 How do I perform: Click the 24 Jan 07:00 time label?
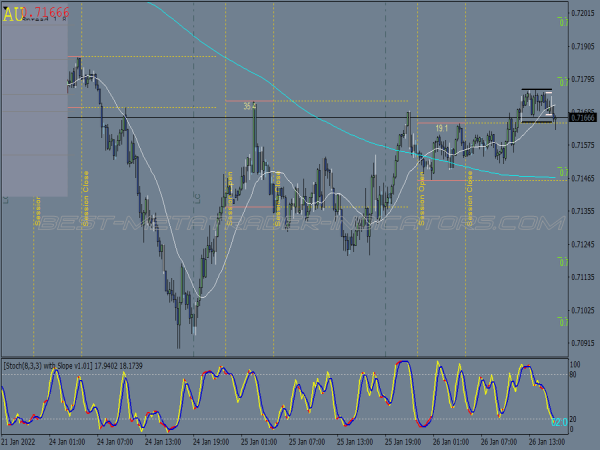tap(115, 442)
